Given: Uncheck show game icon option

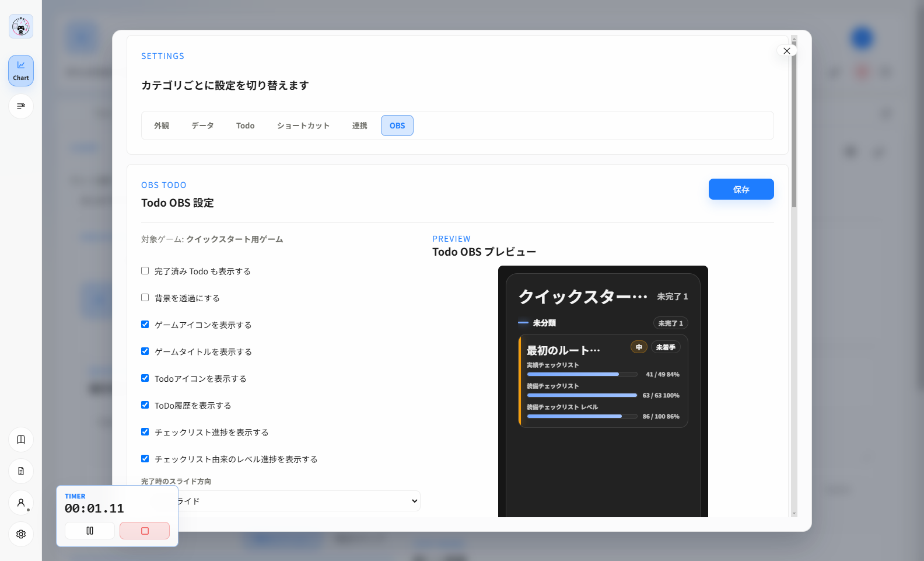Looking at the screenshot, I should click(x=145, y=325).
